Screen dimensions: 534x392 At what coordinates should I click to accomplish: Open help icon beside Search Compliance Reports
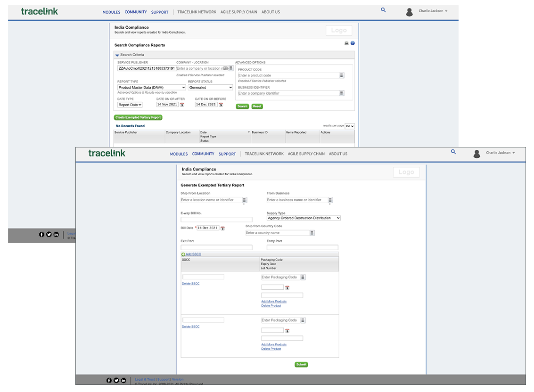[353, 43]
